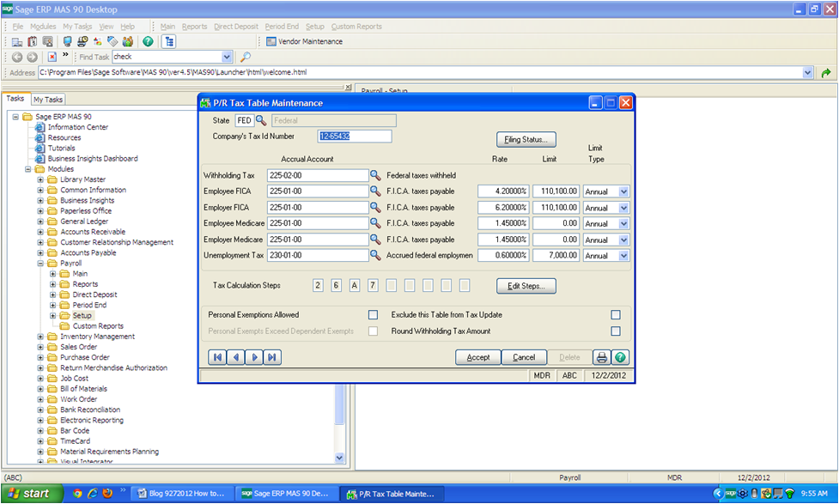Click the Find Task binoculars icon
The image size is (839, 504).
pyautogui.click(x=245, y=57)
